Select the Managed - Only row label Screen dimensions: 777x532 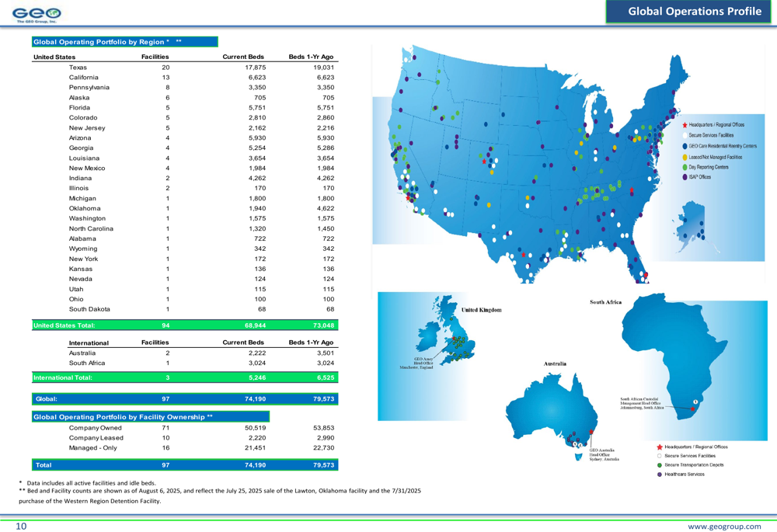[x=93, y=448]
